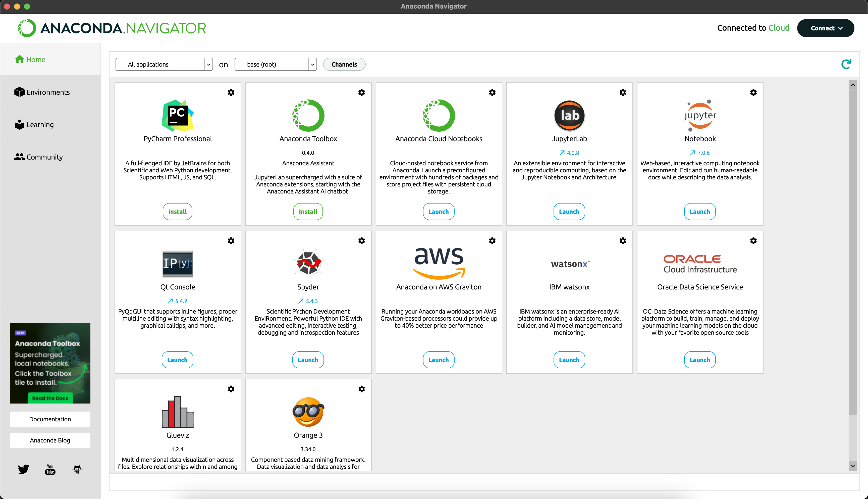This screenshot has width=868, height=499.
Task: Click the Cloud link in header
Action: pyautogui.click(x=779, y=28)
